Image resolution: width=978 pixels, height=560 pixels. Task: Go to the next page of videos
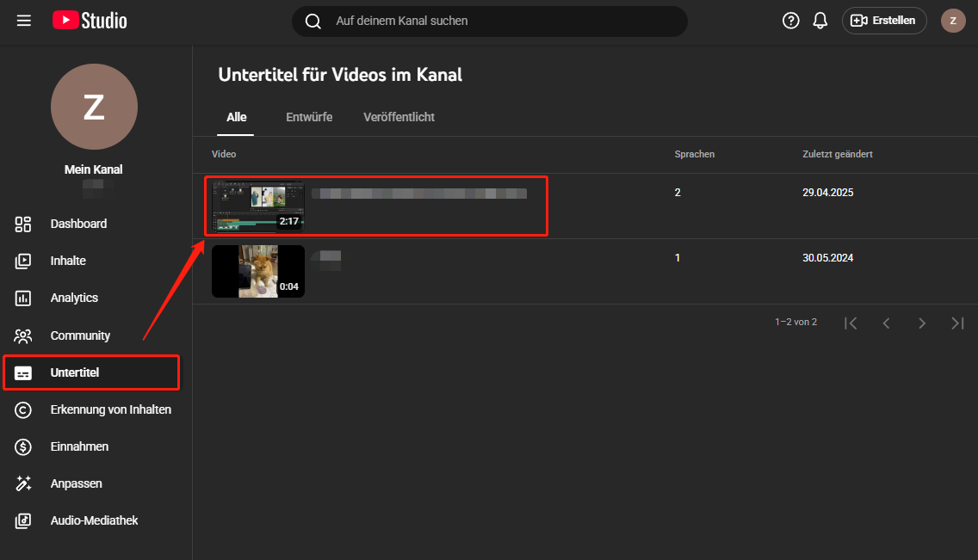pyautogui.click(x=922, y=323)
